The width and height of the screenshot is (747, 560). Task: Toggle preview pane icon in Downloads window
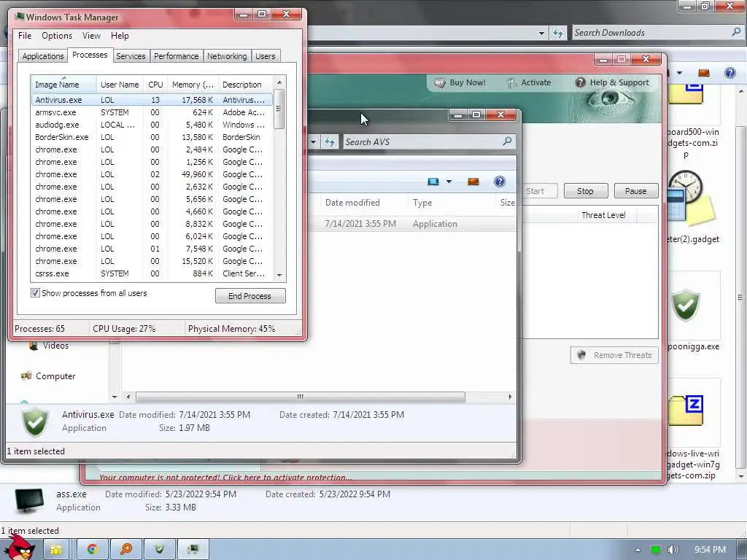pyautogui.click(x=704, y=73)
